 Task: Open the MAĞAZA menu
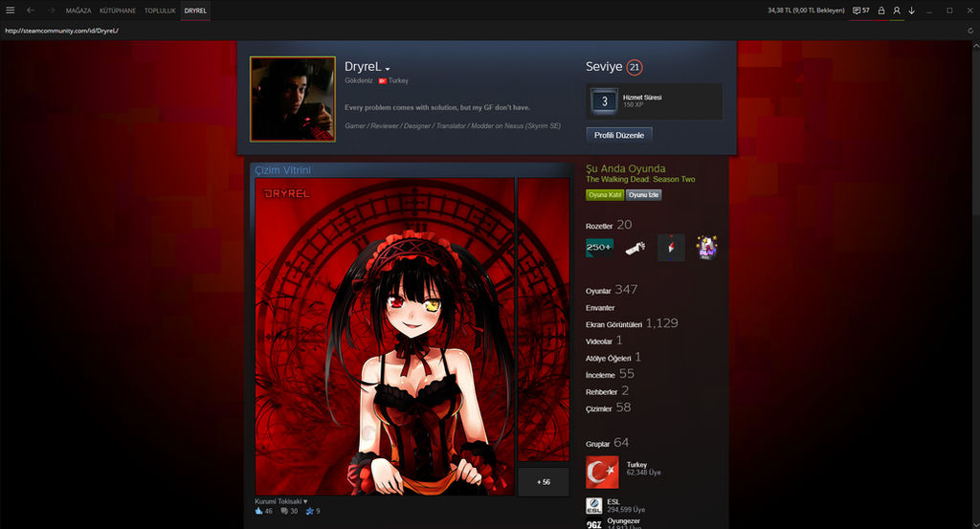point(78,11)
